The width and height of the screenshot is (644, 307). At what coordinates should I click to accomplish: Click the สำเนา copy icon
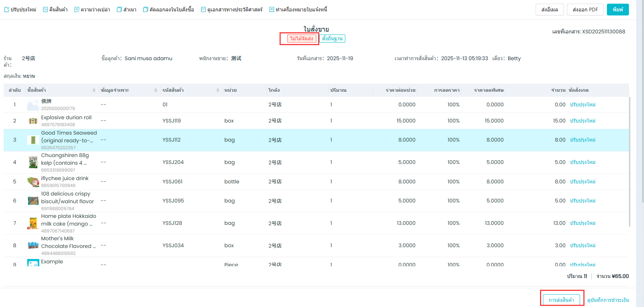pyautogui.click(x=119, y=10)
